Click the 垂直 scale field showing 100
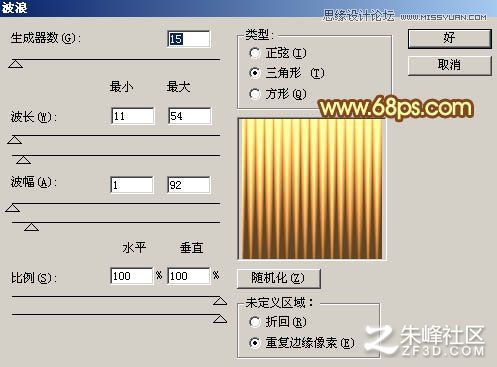Viewport: 497px width, 367px height. (x=189, y=276)
